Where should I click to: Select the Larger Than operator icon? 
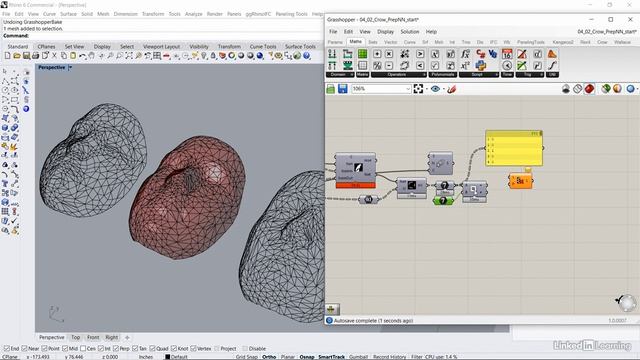pyautogui.click(x=420, y=54)
